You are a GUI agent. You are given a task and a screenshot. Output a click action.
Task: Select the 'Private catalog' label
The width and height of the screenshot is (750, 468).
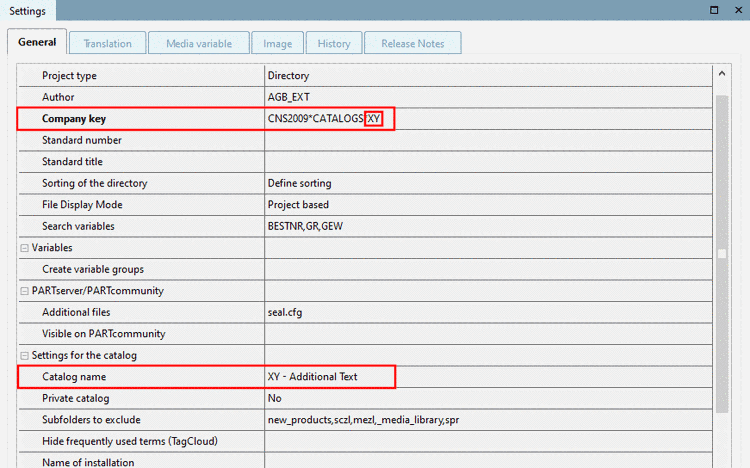pos(76,398)
